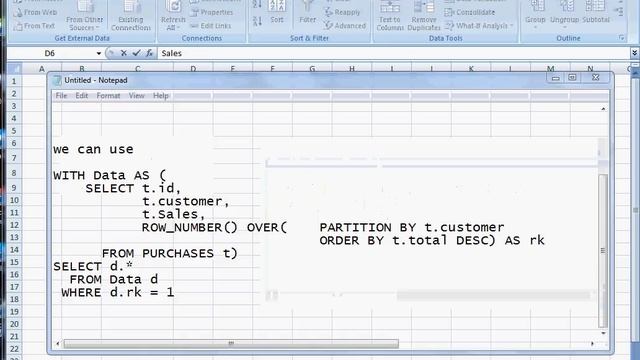Cancel formula bar entry (X)

click(124, 53)
